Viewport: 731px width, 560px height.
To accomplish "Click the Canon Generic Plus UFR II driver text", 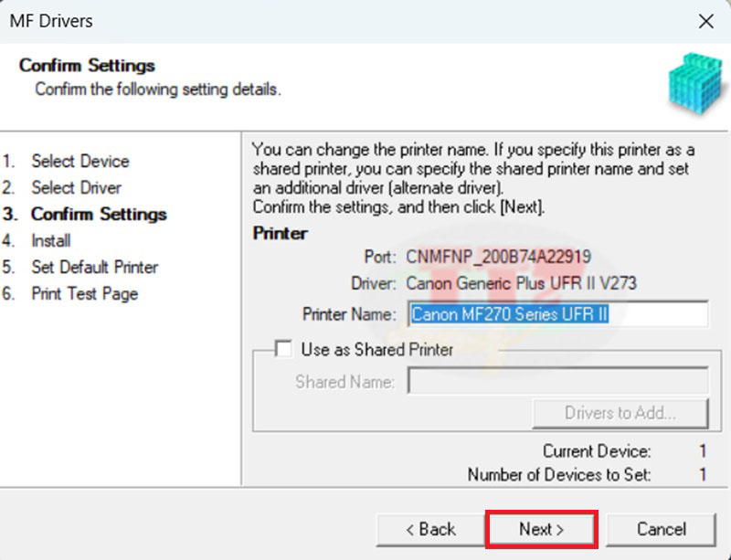I will pos(521,283).
